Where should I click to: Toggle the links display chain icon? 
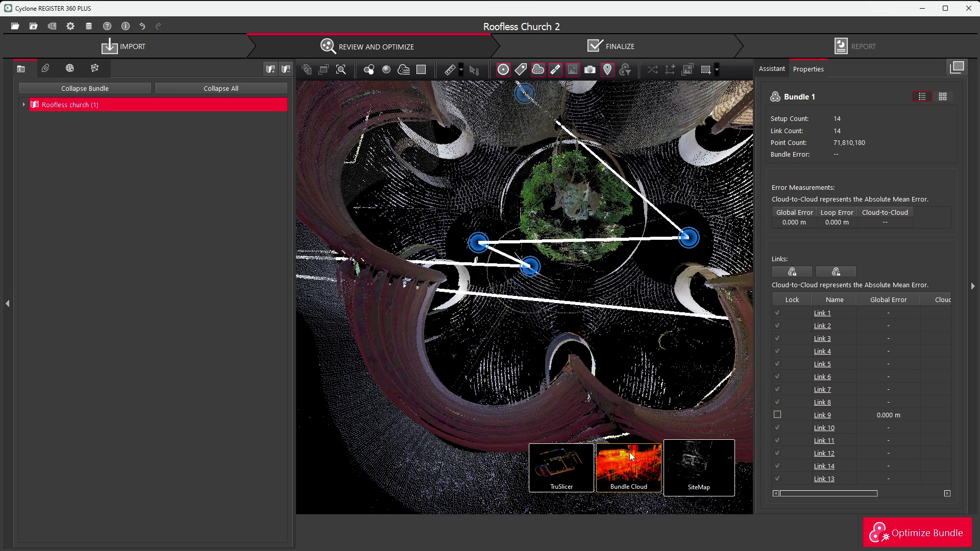[x=555, y=70]
